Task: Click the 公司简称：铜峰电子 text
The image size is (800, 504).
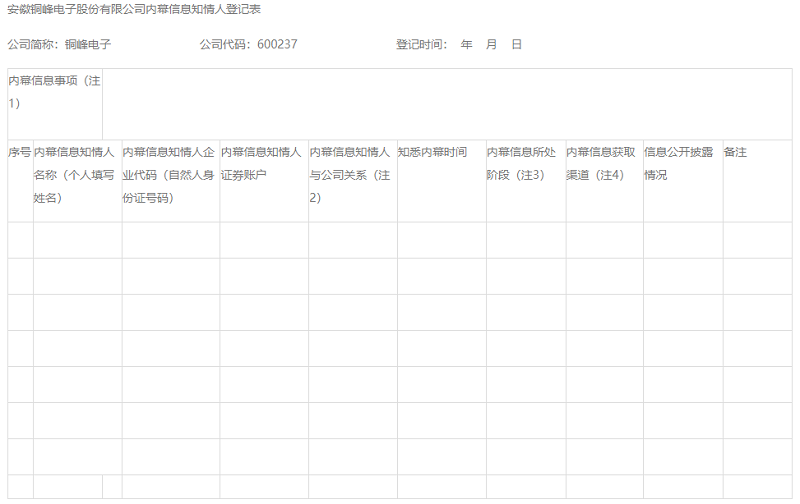Action: [59, 45]
